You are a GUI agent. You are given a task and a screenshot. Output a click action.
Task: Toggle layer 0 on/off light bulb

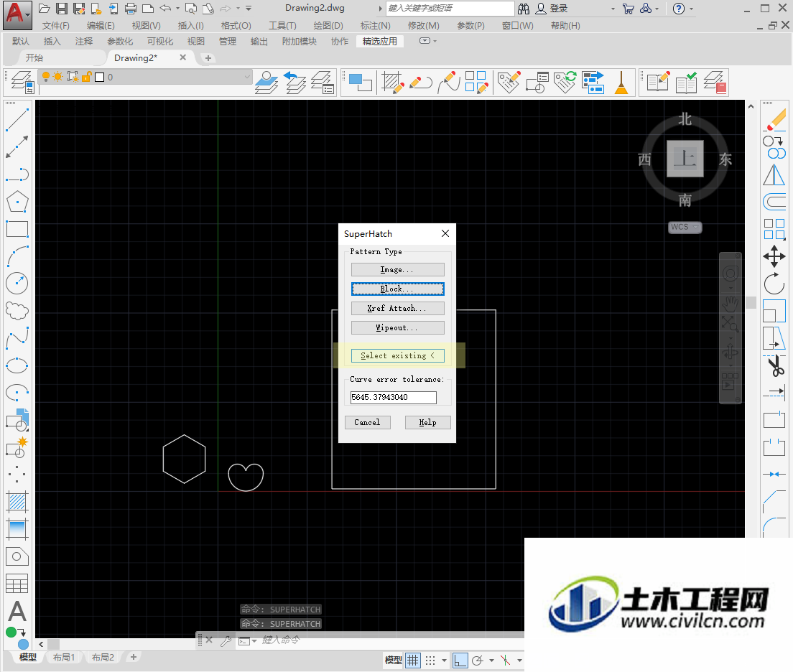[x=46, y=77]
